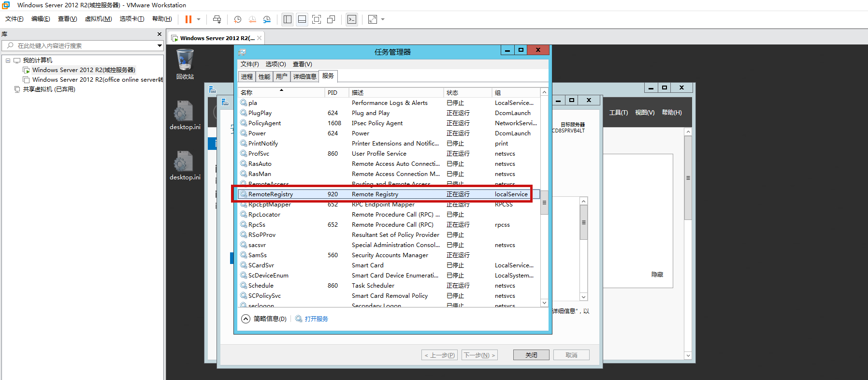Click the revert to snapshot toolbar icon
Image resolution: width=868 pixels, height=380 pixels.
click(252, 19)
